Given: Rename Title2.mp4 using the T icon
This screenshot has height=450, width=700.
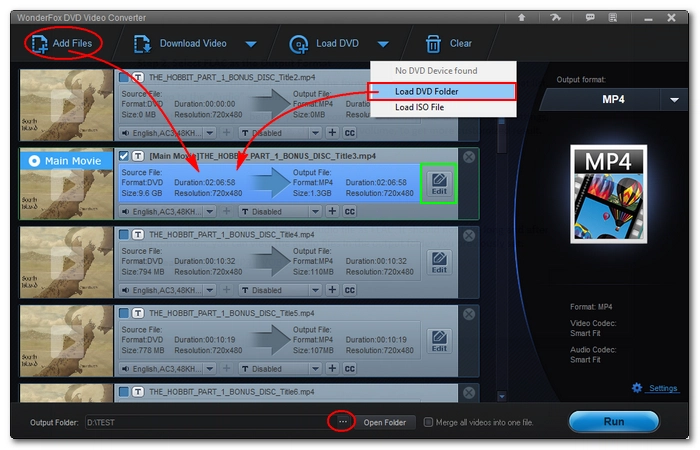Looking at the screenshot, I should 138,77.
